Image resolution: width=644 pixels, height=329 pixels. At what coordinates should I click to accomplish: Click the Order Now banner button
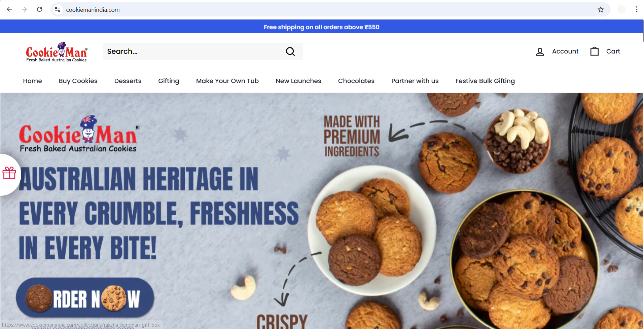tap(85, 298)
